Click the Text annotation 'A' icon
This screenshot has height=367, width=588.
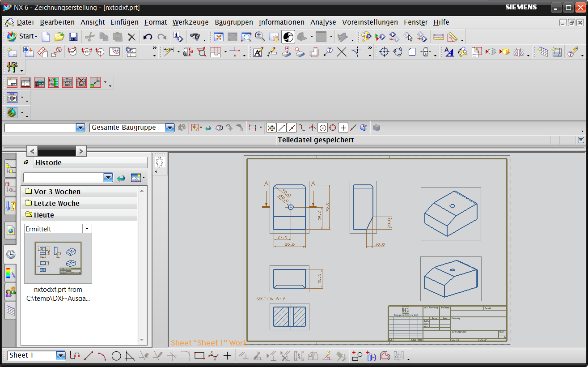(x=258, y=52)
